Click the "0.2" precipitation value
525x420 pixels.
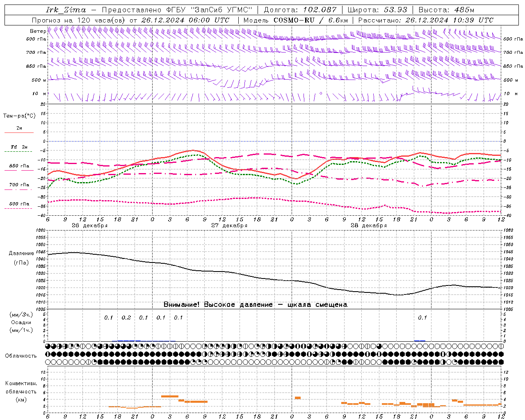click(126, 318)
